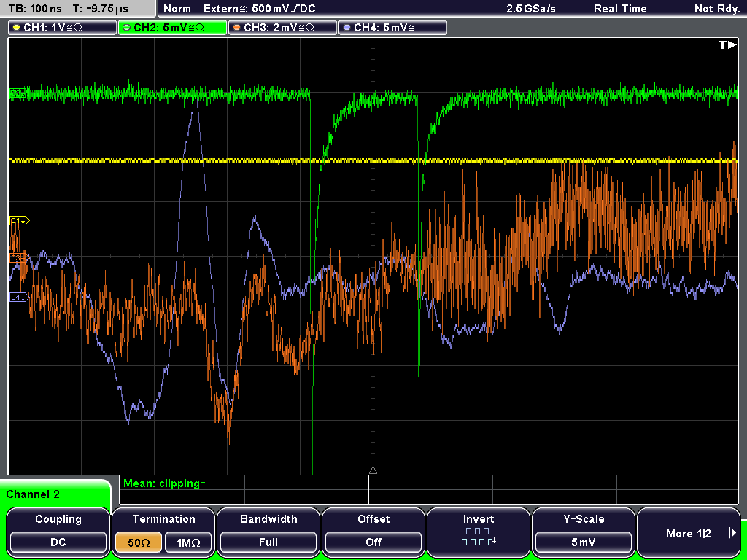Open More 1|2 menu page

pos(689,533)
